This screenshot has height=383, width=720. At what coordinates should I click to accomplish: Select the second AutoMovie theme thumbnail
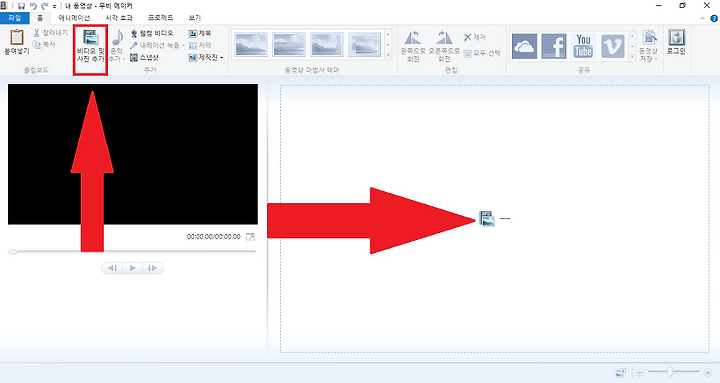click(289, 45)
